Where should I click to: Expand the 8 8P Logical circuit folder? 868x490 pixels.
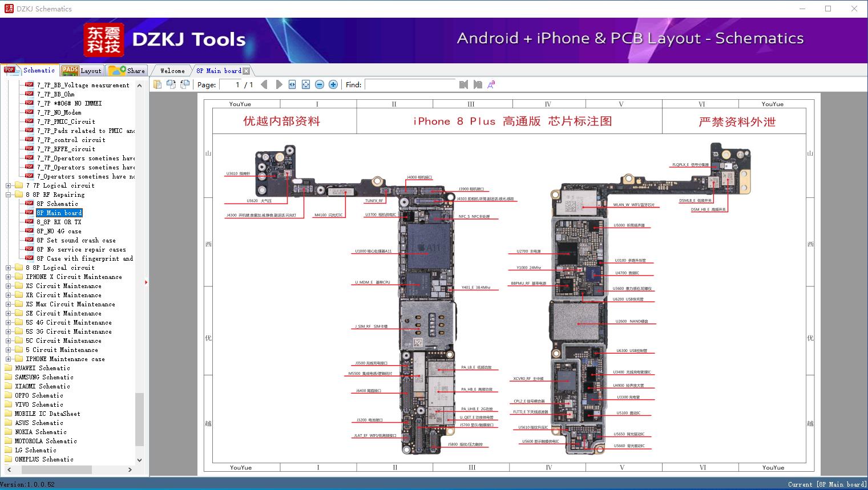coord(9,268)
